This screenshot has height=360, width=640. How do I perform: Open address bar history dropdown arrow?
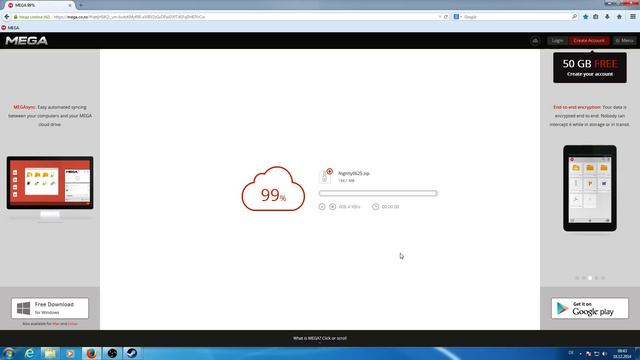pyautogui.click(x=440, y=17)
